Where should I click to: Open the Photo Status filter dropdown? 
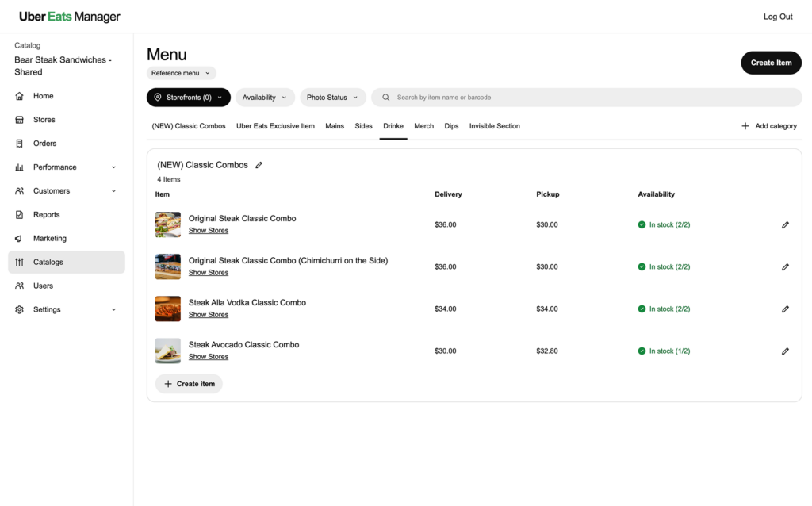[x=332, y=98]
